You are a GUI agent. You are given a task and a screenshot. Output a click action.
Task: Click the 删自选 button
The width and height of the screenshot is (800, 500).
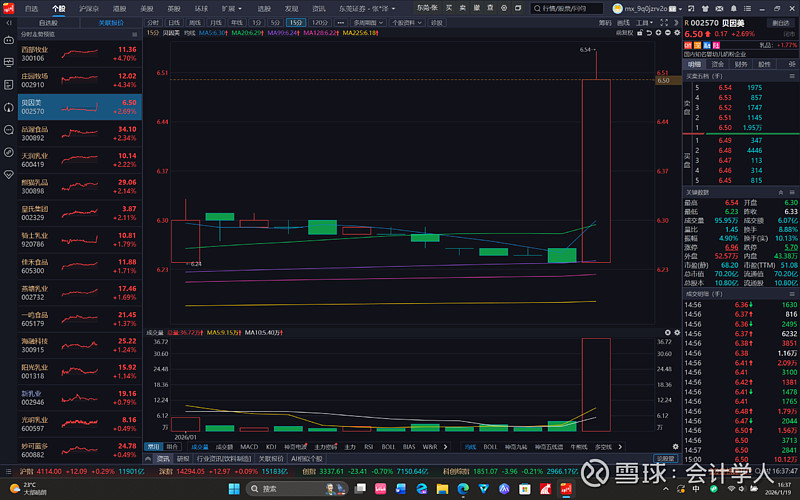tap(779, 21)
